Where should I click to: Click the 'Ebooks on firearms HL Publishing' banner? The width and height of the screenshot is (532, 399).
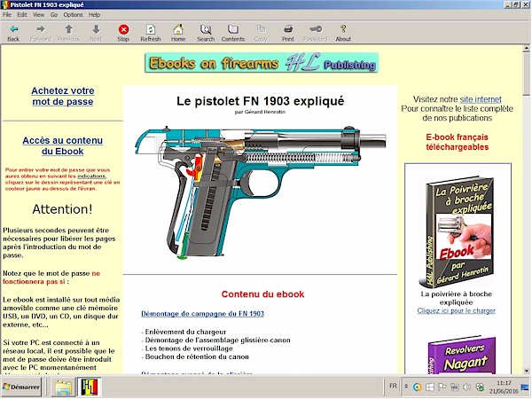[262, 63]
